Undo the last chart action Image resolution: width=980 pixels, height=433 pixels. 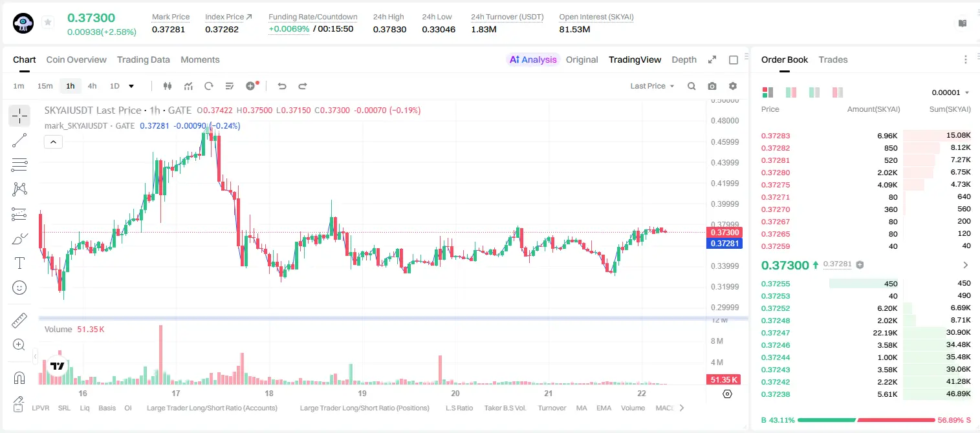[281, 86]
